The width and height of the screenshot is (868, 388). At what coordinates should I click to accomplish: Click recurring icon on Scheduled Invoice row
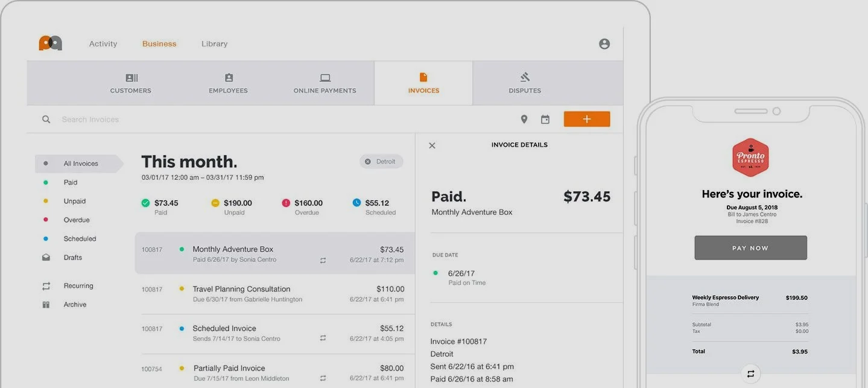coord(323,339)
